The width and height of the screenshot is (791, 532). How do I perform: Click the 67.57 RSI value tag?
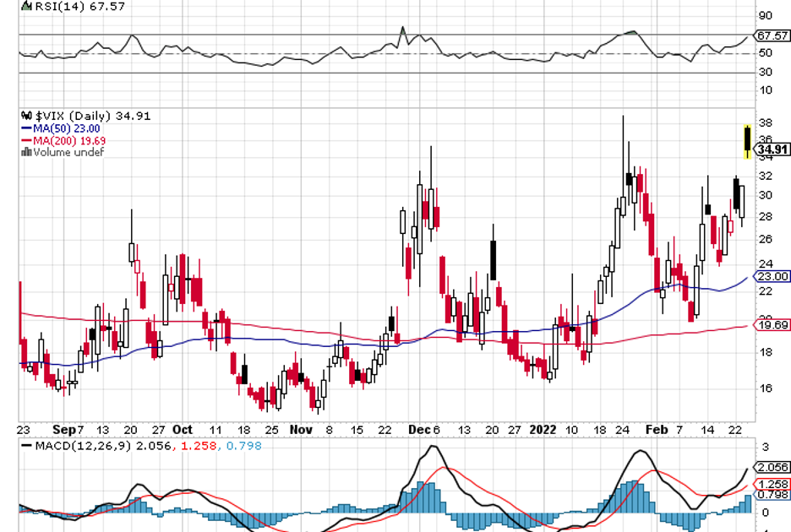tap(772, 35)
